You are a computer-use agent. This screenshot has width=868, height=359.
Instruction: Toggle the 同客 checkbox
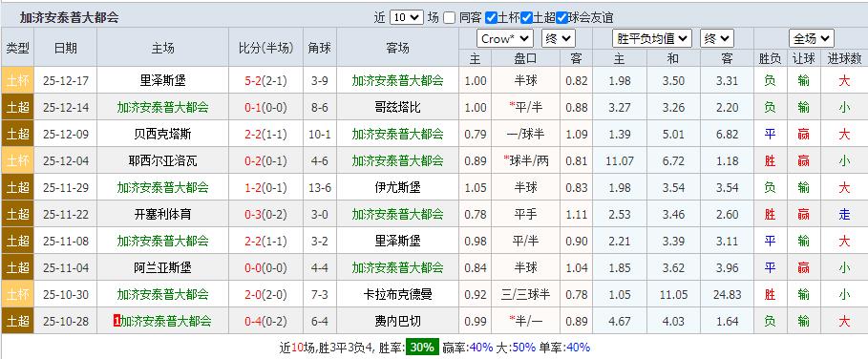[450, 18]
